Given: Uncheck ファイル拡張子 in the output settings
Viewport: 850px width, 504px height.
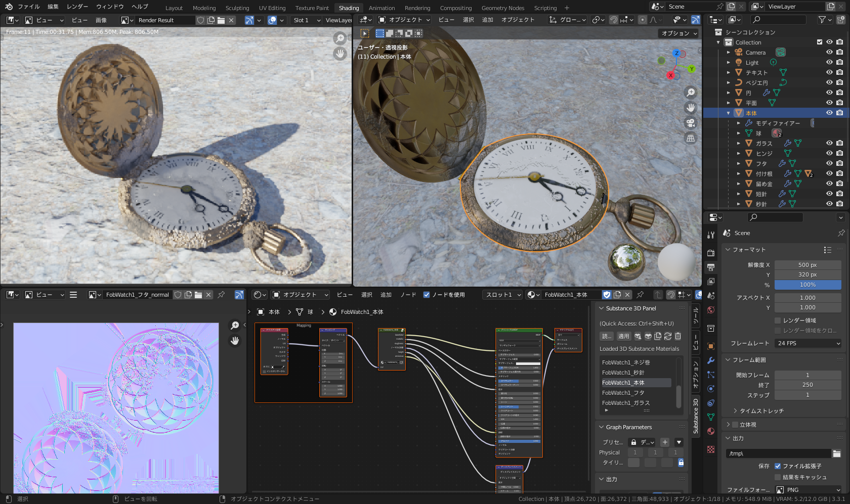Looking at the screenshot, I should [778, 466].
